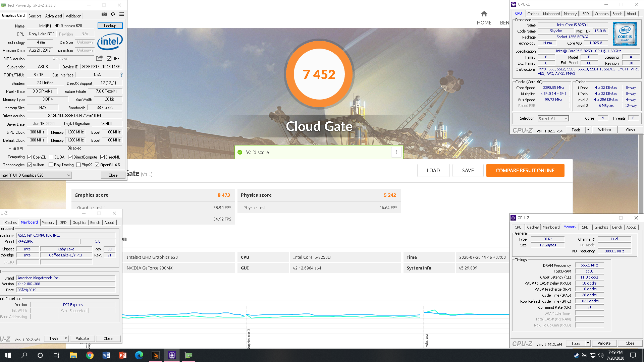Open File Explorer from the taskbar

tap(73, 355)
